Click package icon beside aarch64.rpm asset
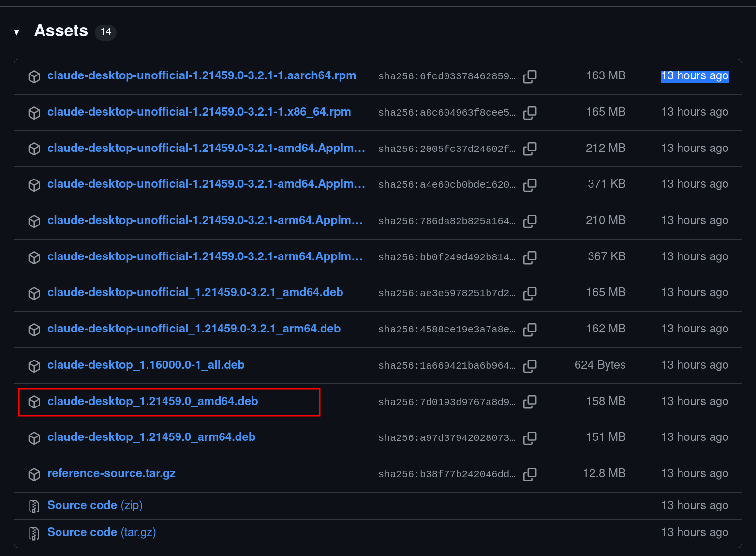 [34, 76]
